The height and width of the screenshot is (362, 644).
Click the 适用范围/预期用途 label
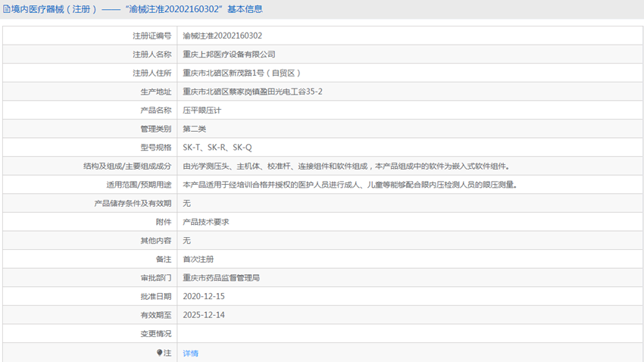pos(139,185)
